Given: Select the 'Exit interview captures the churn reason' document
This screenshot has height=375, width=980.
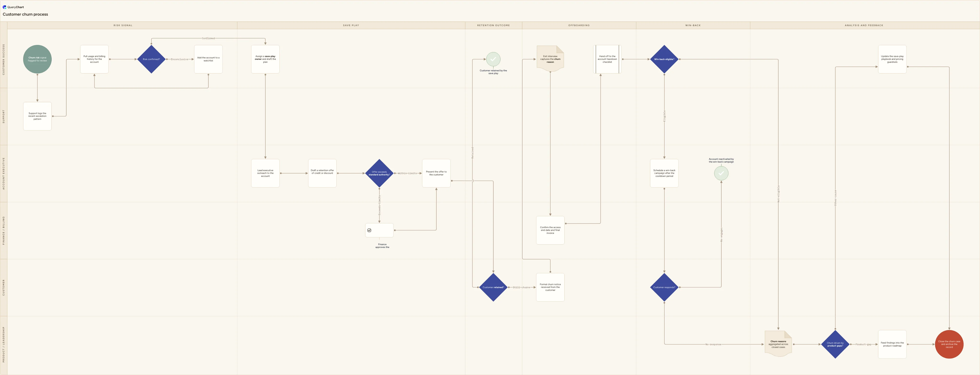Looking at the screenshot, I should pyautogui.click(x=550, y=59).
